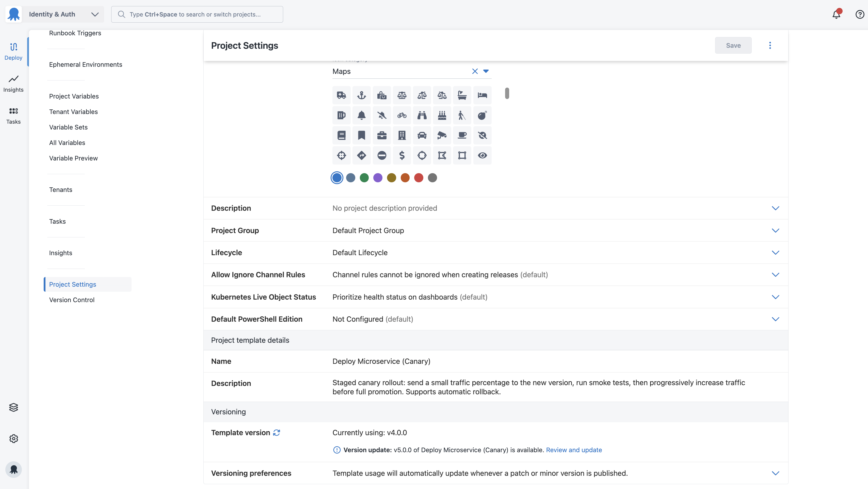This screenshot has height=489, width=868.
Task: Select the birthday cake icon
Action: pos(442,115)
